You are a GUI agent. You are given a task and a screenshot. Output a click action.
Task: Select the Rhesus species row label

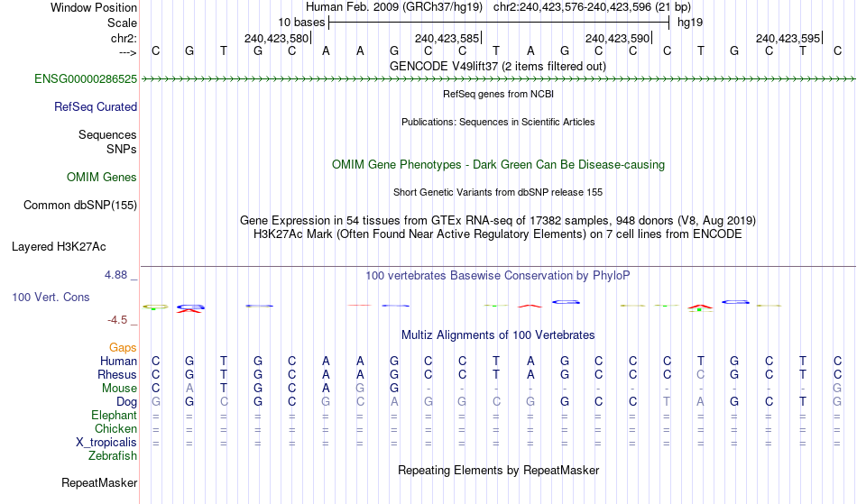[116, 374]
